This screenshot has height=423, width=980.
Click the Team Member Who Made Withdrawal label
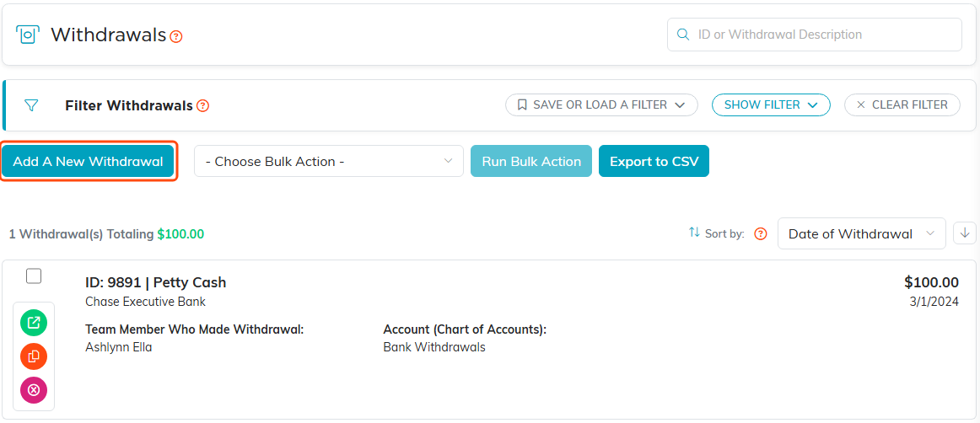tap(194, 329)
